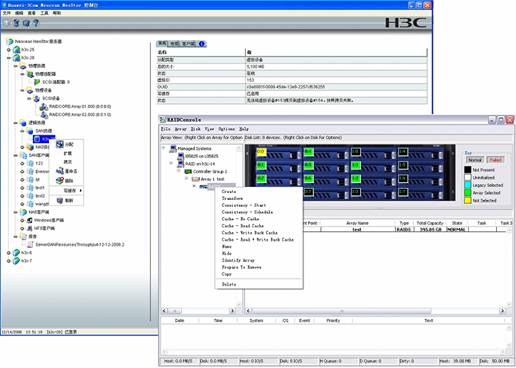Image resolution: width=516 pixels, height=368 pixels.
Task: Expand the NFS 客户端 node
Action: point(22,228)
